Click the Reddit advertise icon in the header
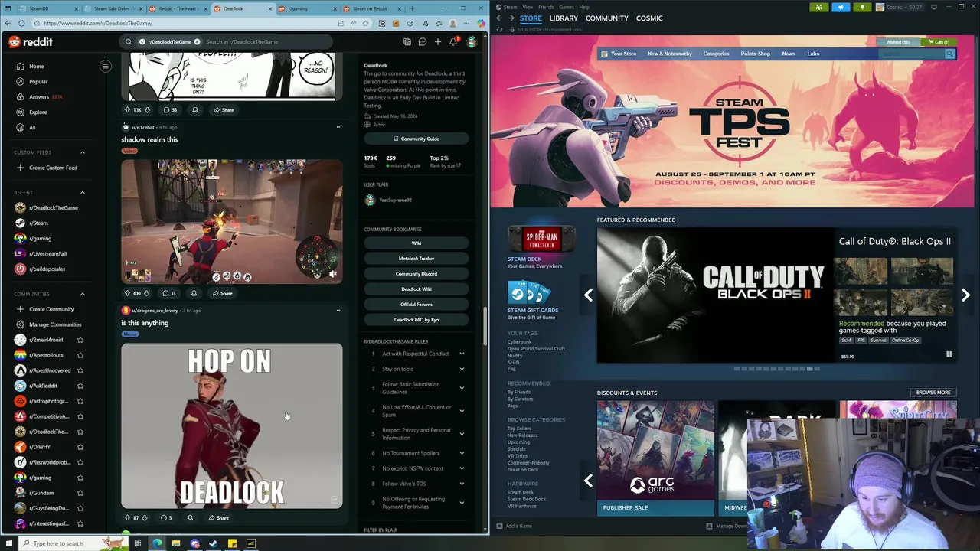 pos(407,42)
